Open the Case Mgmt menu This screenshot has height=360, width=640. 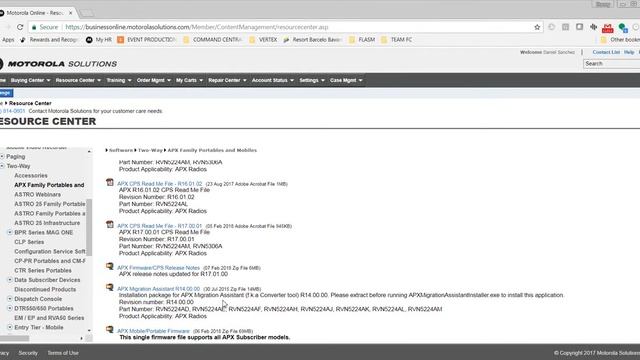346,80
